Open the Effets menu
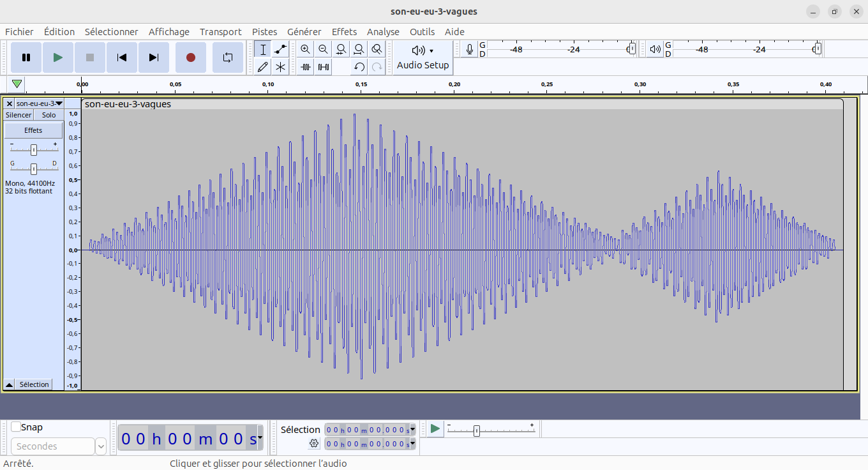868x470 pixels. click(344, 32)
